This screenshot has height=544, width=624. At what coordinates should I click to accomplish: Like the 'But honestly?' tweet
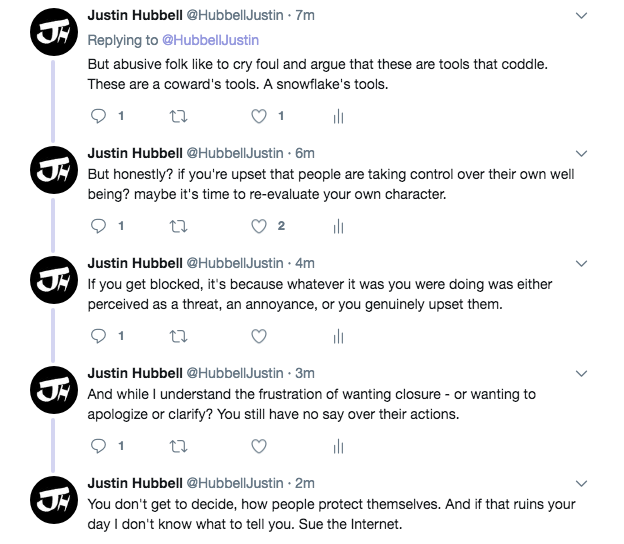click(259, 226)
